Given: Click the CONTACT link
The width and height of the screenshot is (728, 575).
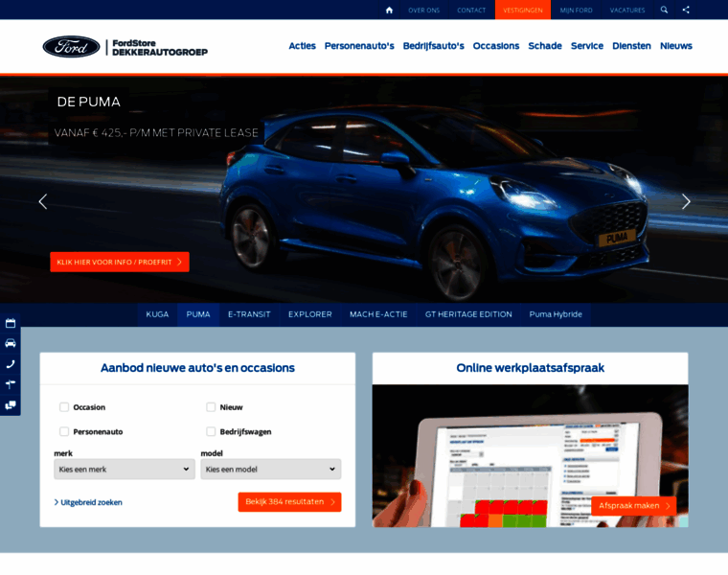Looking at the screenshot, I should click(471, 10).
